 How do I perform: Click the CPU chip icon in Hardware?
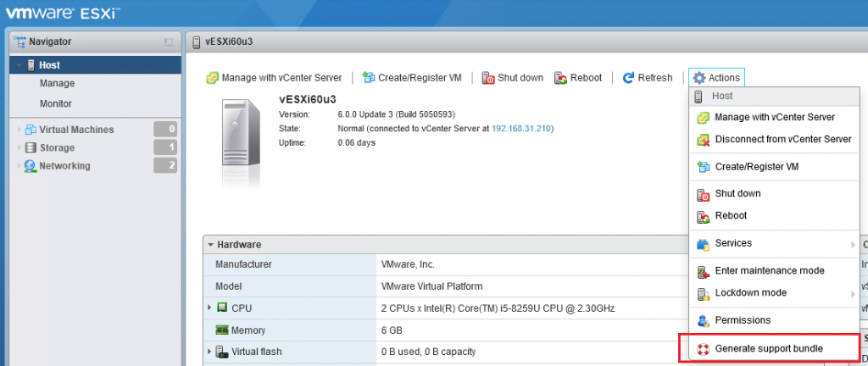[x=223, y=308]
